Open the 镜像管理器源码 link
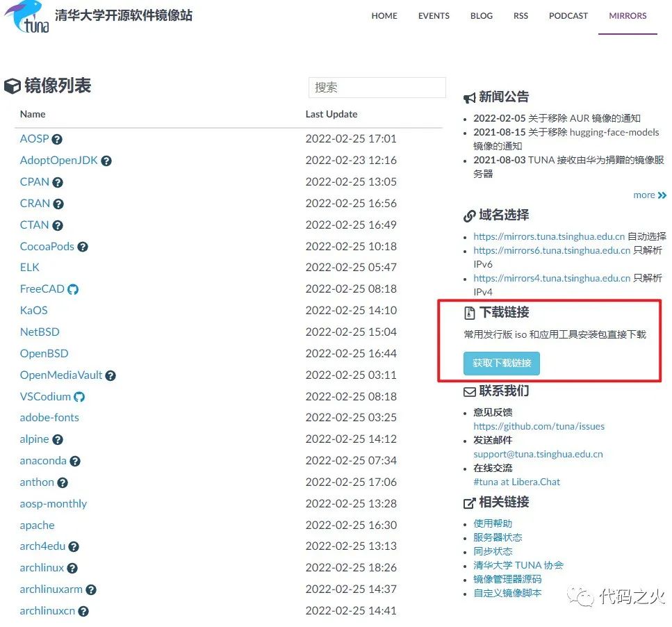The width and height of the screenshot is (672, 627). click(x=507, y=580)
